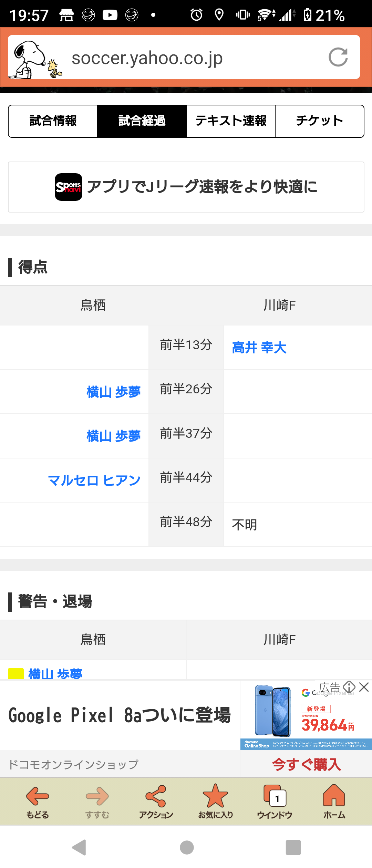Select the テキスト速報 tab
Screen dimensions: 372x868
[231, 121]
